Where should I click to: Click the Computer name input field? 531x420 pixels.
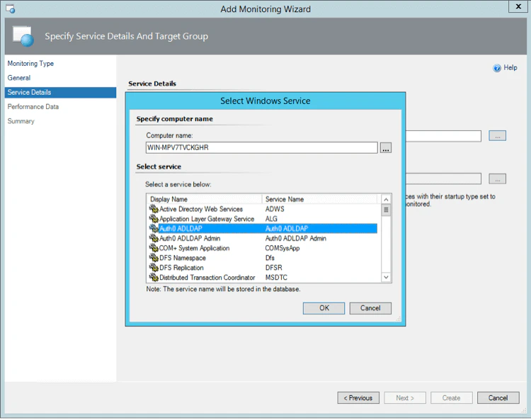coord(262,148)
